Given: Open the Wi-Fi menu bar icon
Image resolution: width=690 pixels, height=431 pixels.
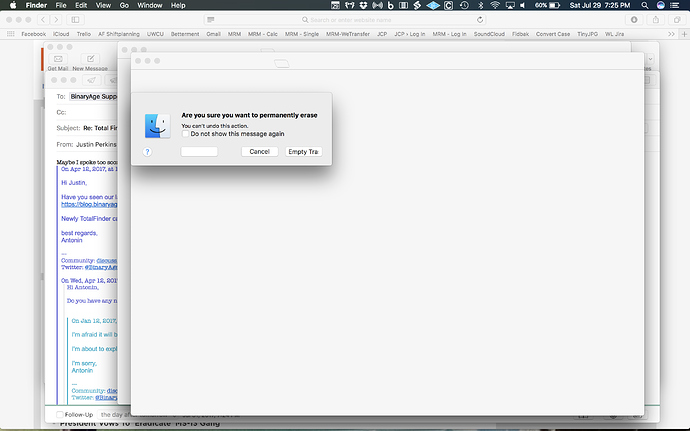Looking at the screenshot, I should point(495,5).
